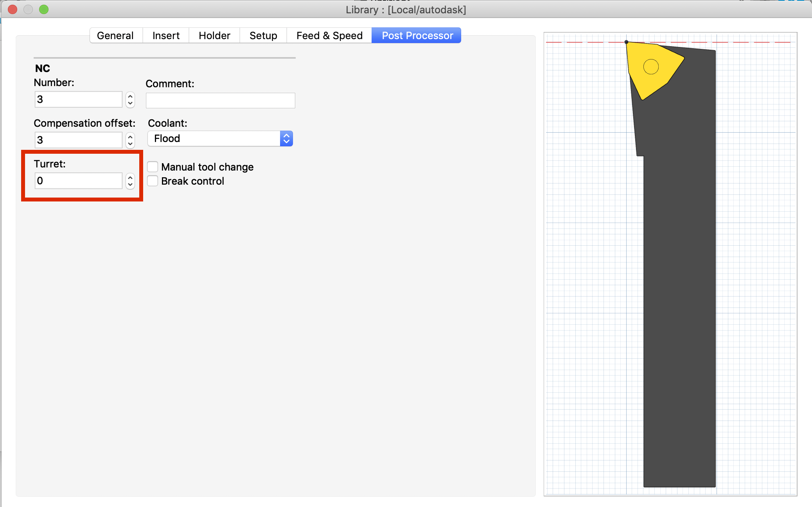Lower the Turret value with down arrow
This screenshot has width=812, height=507.
pos(130,185)
